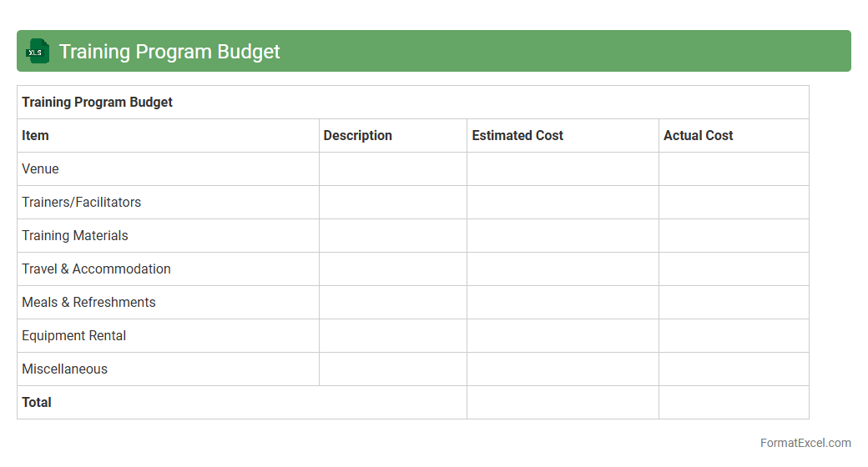The width and height of the screenshot is (868, 467).
Task: Select the Description column header
Action: [357, 135]
